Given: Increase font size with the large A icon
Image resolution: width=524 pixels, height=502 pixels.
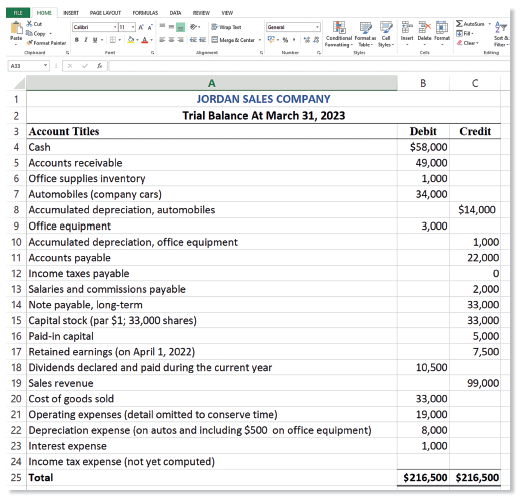Looking at the screenshot, I should click(x=141, y=27).
